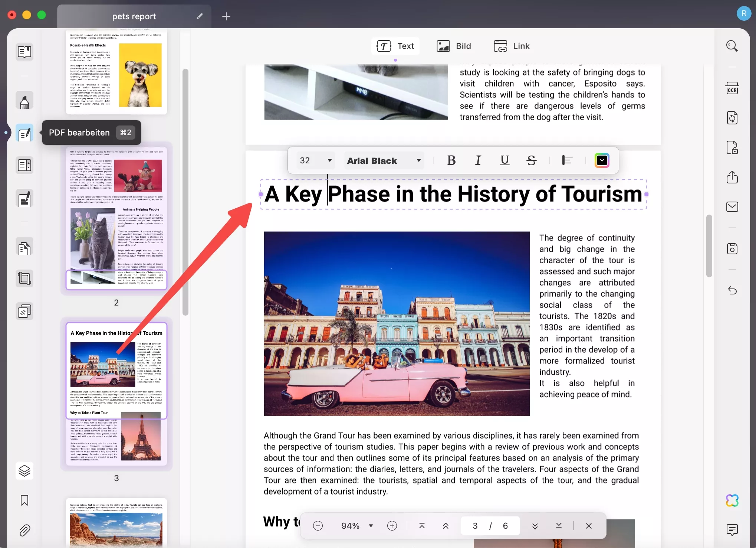The height and width of the screenshot is (548, 756).
Task: Click the OCR recognition icon
Action: click(x=732, y=89)
